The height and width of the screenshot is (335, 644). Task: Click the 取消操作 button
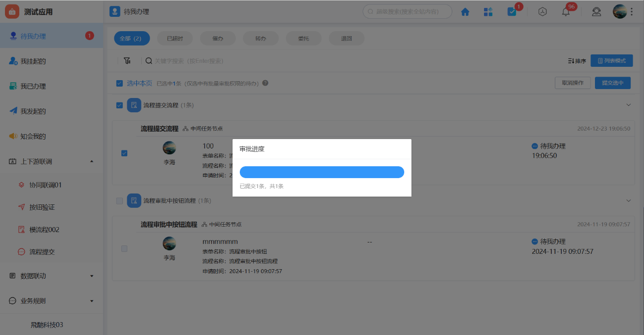(x=573, y=83)
